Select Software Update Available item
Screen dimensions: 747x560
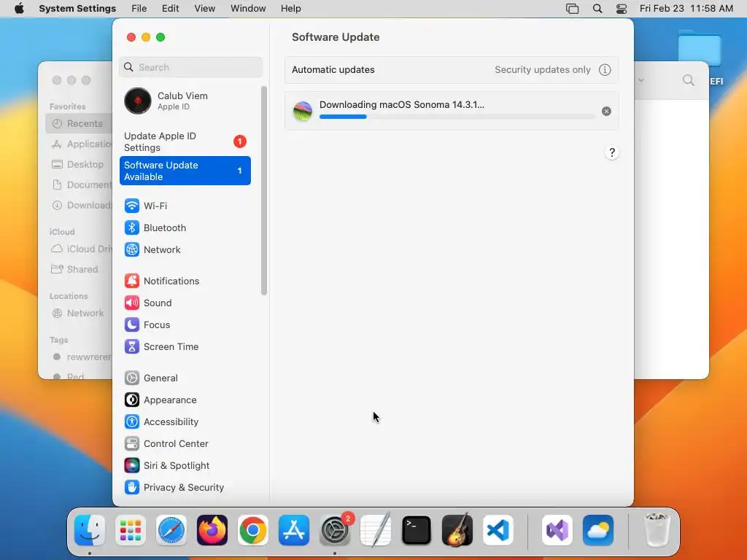pyautogui.click(x=185, y=171)
